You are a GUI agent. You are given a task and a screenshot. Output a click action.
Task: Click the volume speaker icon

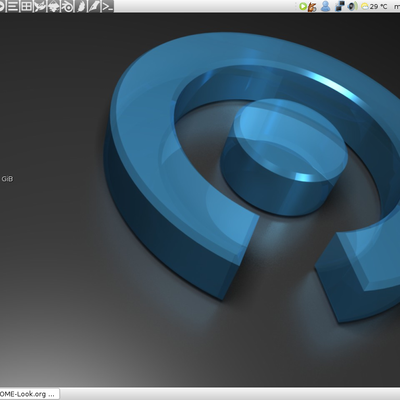click(x=353, y=6)
